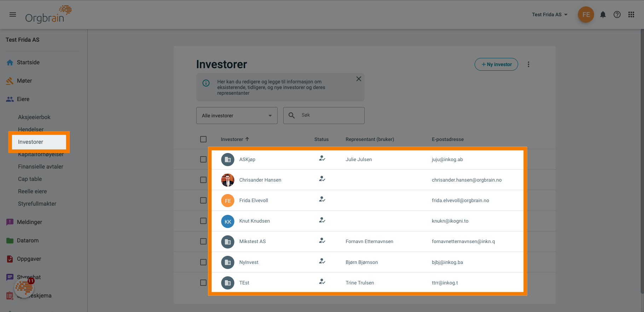Expand the Alle investorer filter dropdown

coord(237,116)
